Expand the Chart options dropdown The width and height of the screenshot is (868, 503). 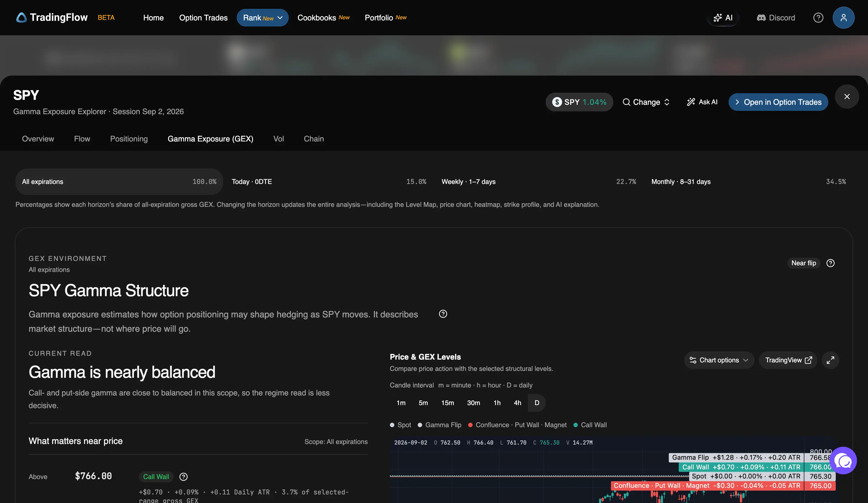tap(719, 360)
